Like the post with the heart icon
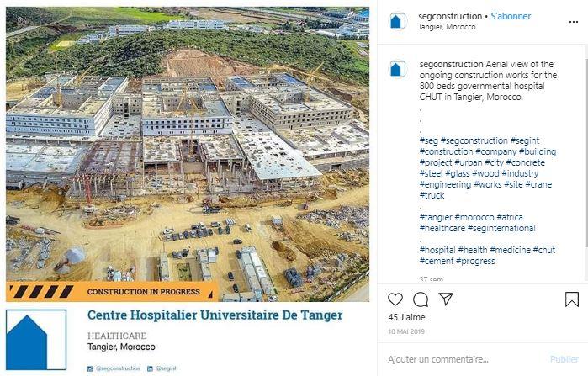 point(395,299)
